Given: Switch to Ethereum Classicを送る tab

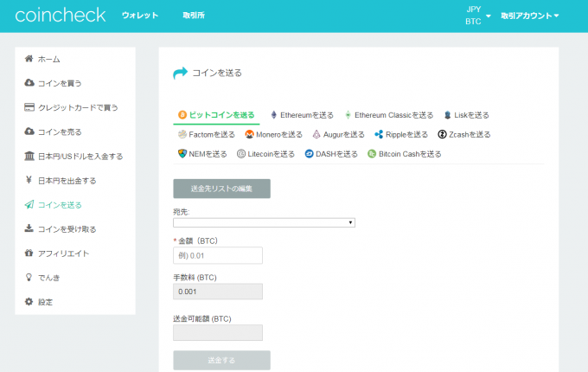Looking at the screenshot, I should [x=389, y=115].
